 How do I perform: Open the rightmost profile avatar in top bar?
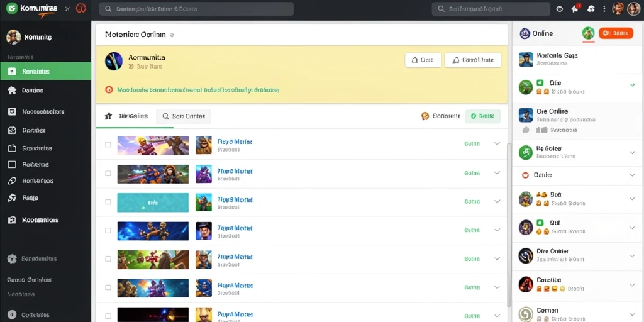[634, 9]
